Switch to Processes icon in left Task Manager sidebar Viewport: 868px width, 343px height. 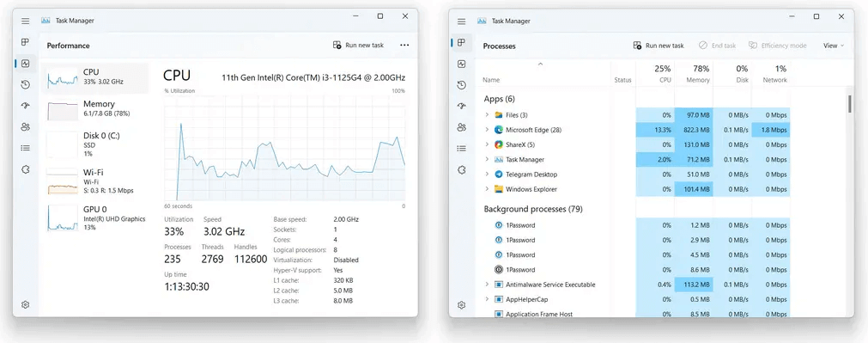(25, 42)
